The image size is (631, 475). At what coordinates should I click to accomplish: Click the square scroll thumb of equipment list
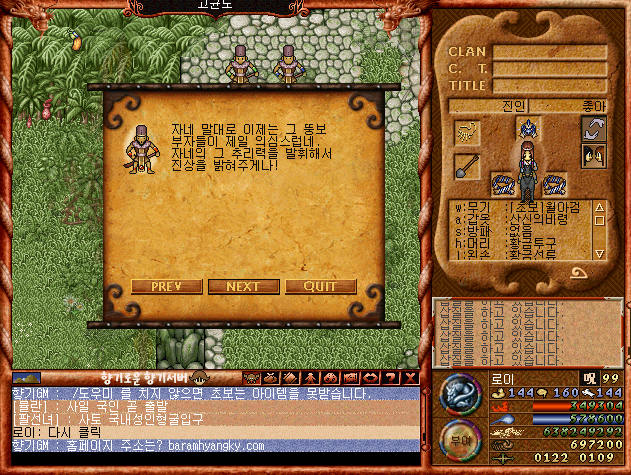[599, 221]
